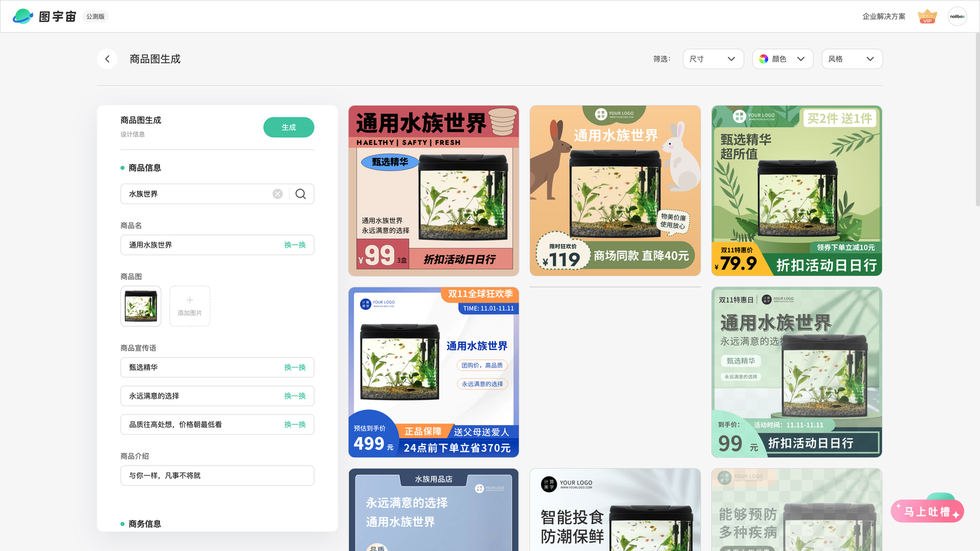Open the nolibox user avatar
This screenshot has height=551, width=980.
coord(957,16)
